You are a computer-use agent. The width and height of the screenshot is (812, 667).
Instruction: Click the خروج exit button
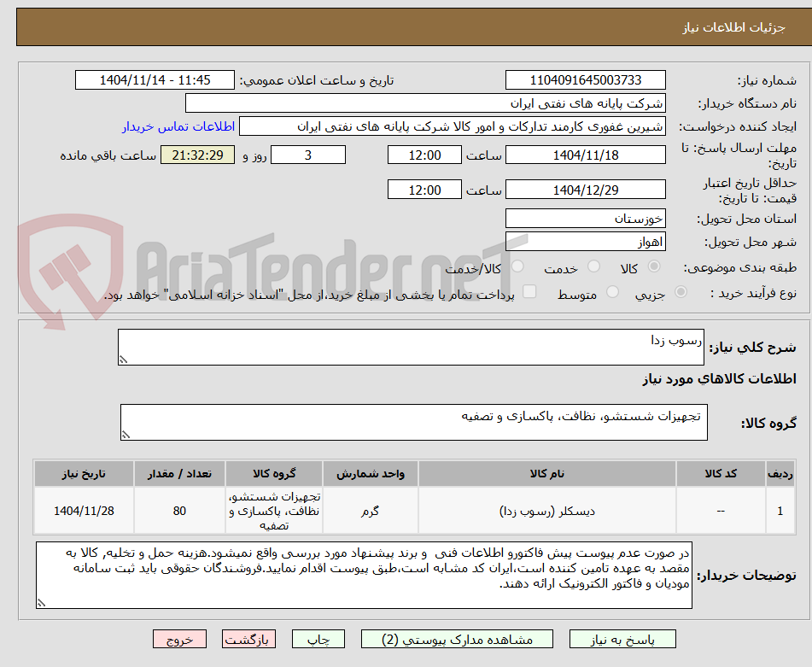point(179,639)
